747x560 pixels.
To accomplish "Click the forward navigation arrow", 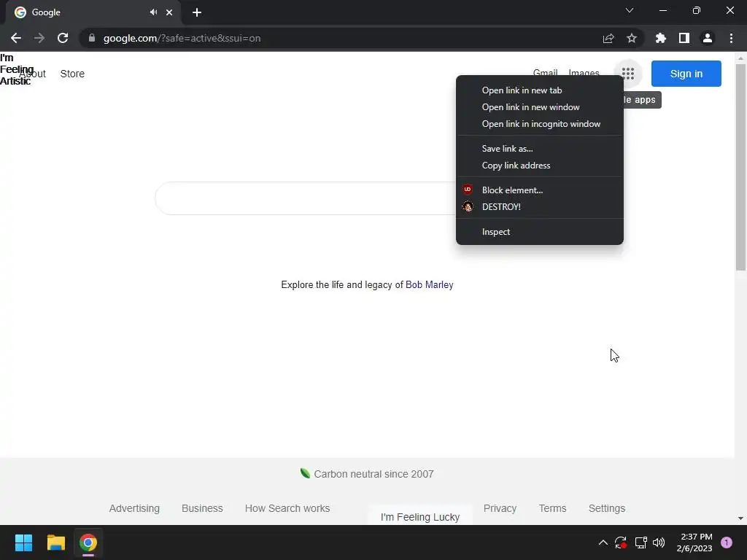I will [x=39, y=38].
